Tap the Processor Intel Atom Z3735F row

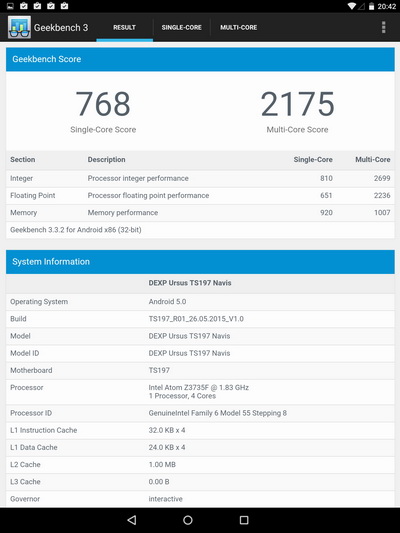tap(200, 392)
